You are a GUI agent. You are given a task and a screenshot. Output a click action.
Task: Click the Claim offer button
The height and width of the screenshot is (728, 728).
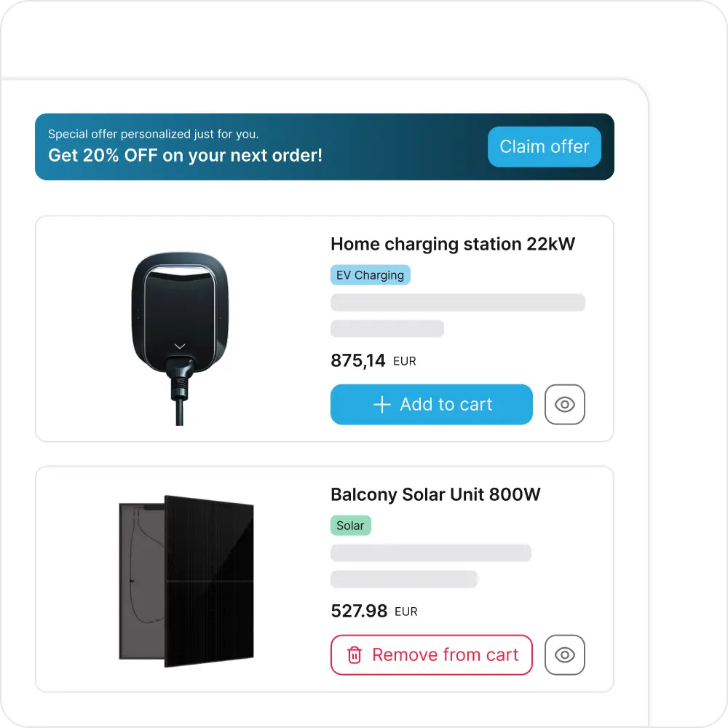click(x=544, y=146)
